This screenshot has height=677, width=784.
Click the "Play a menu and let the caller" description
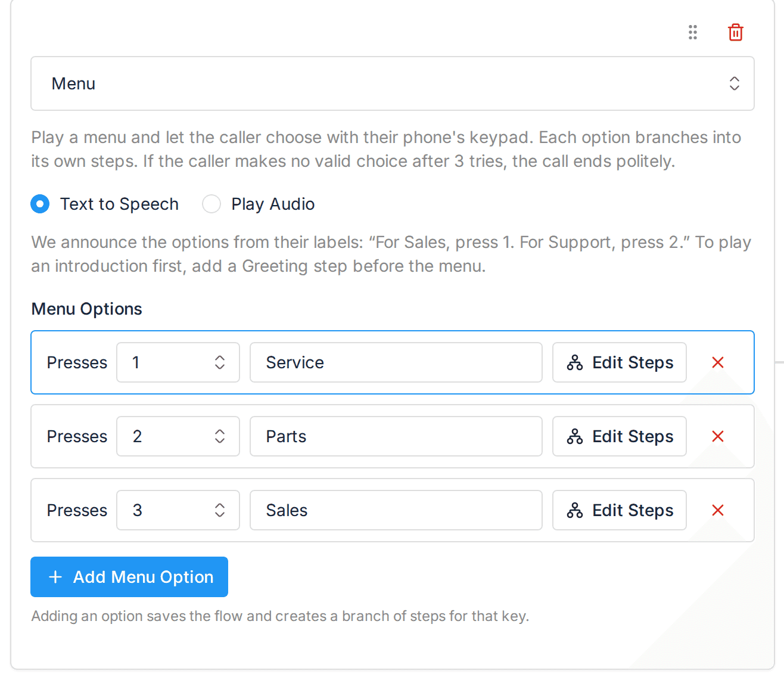pyautogui.click(x=386, y=149)
